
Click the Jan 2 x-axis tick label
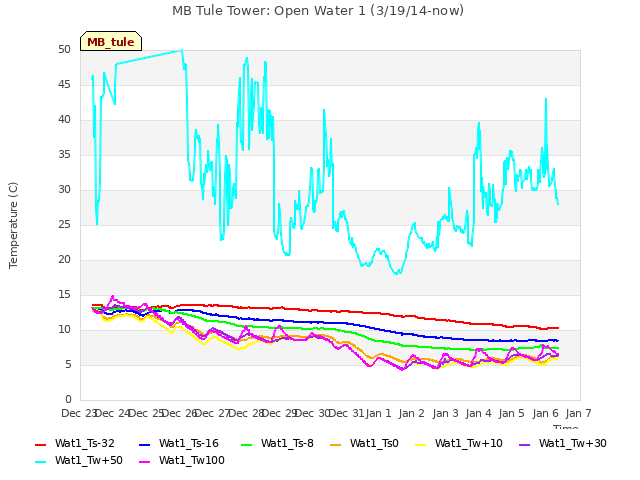(411, 413)
